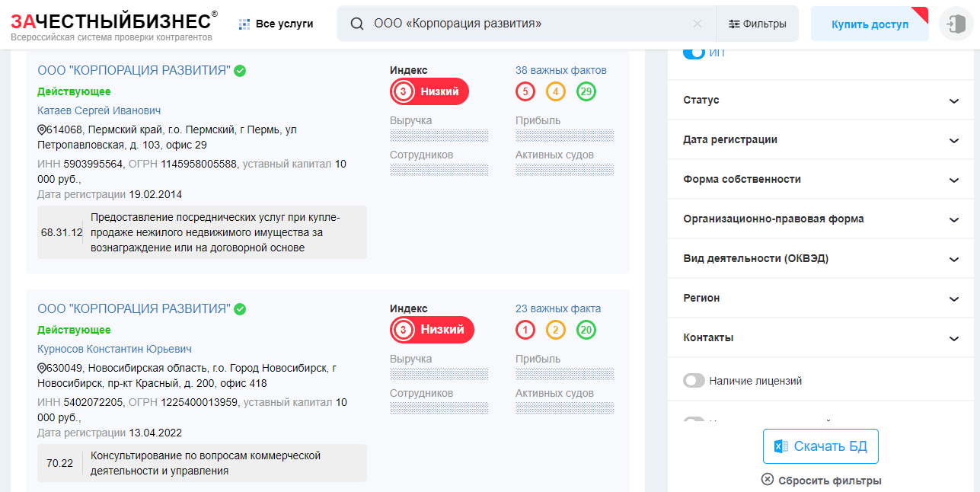The height and width of the screenshot is (492, 980).
Task: Click the location pin icon near Perm address
Action: click(40, 130)
